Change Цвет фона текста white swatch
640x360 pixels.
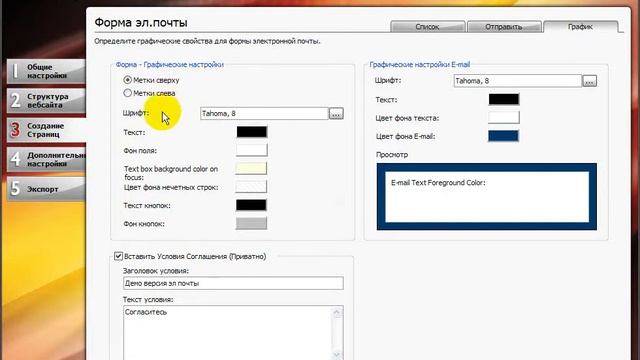pos(504,118)
